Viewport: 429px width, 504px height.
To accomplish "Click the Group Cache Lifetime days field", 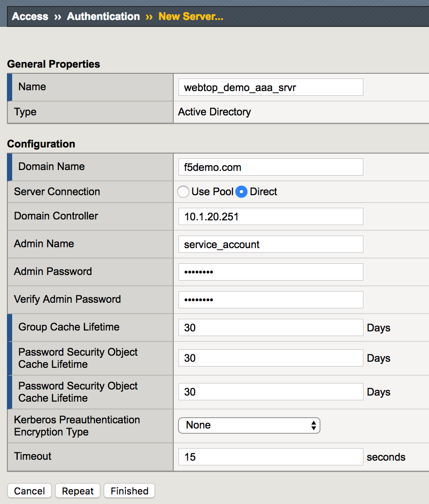I will tap(271, 327).
